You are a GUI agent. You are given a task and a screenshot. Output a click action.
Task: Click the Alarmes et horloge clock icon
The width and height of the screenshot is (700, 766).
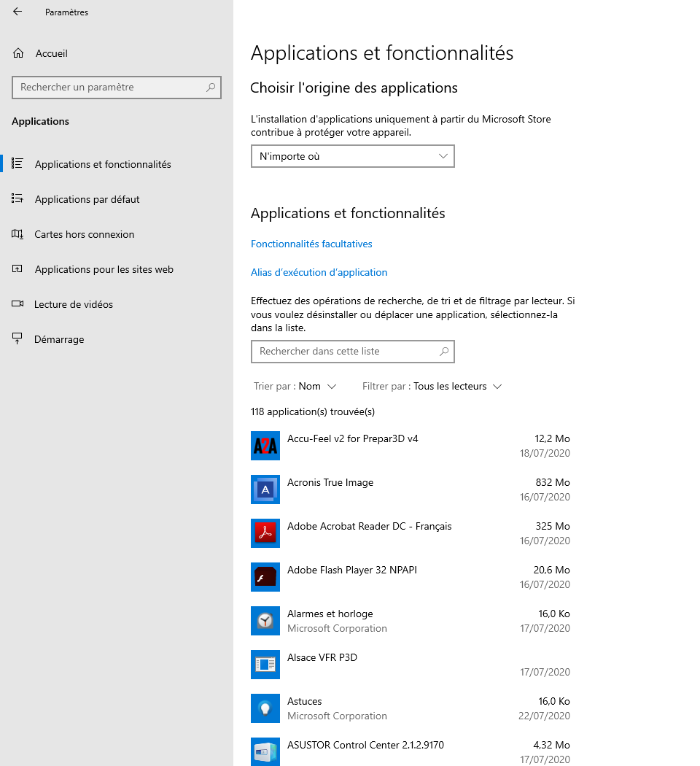click(x=265, y=620)
